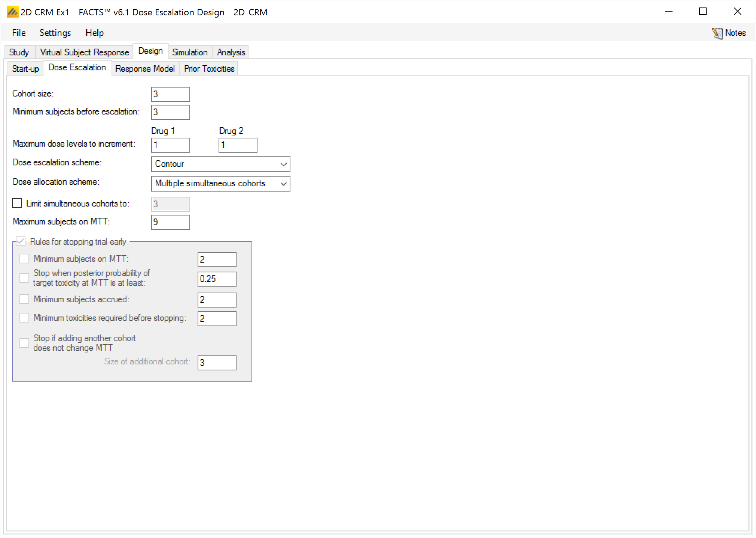Check Minimum subjects on MTT option
Image resolution: width=756 pixels, height=538 pixels.
pos(24,259)
